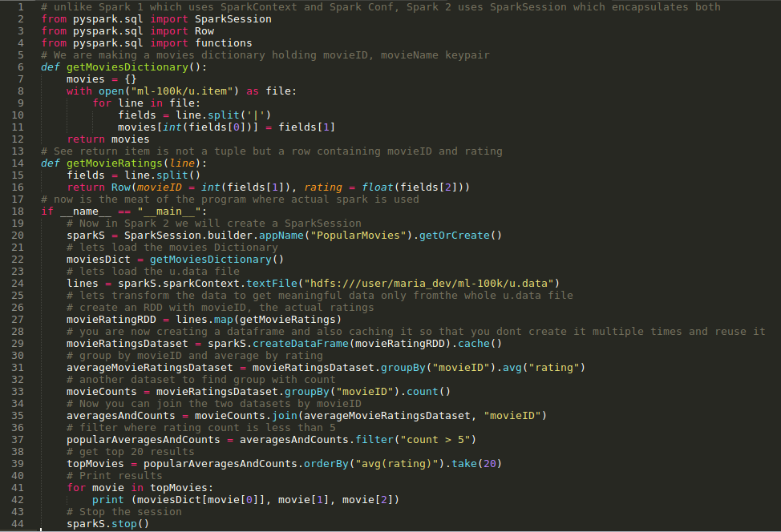
Task: Click 'functions' import on line 4
Action: tap(223, 42)
